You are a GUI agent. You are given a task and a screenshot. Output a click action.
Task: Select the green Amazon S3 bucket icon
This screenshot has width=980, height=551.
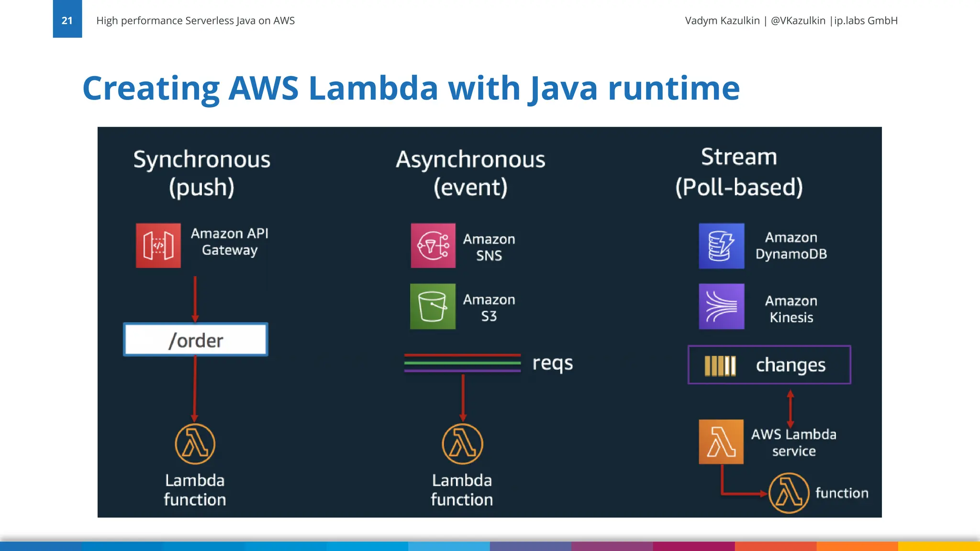tap(433, 306)
